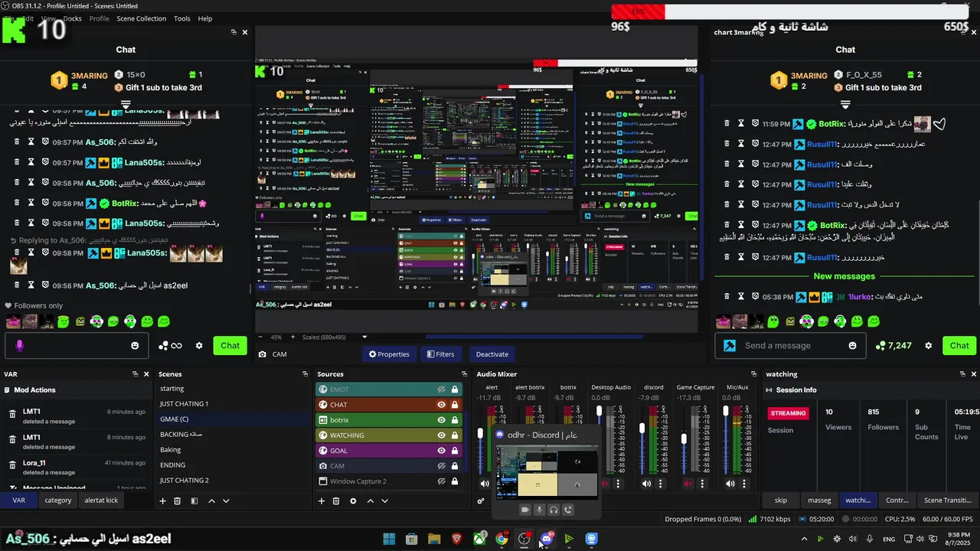Disconnect call in Discord preview popup
The width and height of the screenshot is (980, 551).
click(568, 510)
